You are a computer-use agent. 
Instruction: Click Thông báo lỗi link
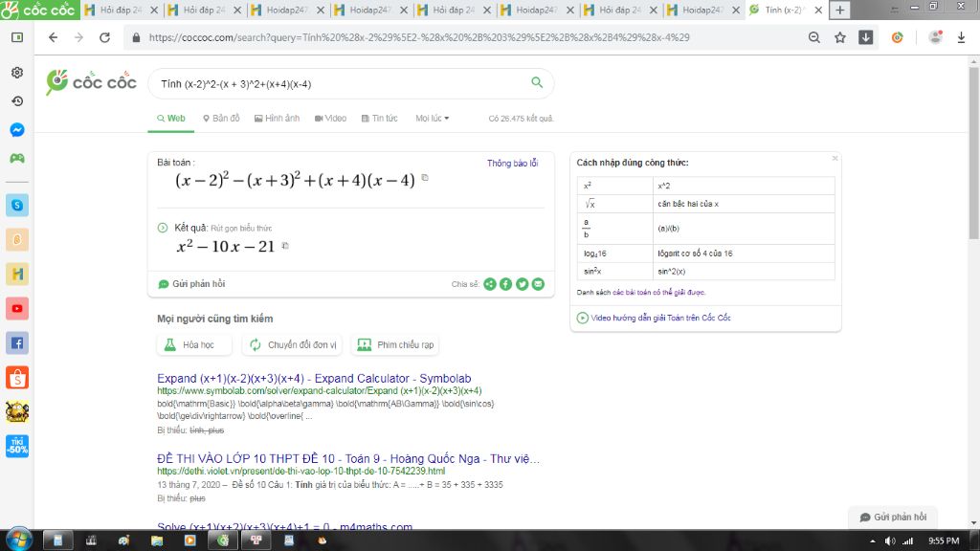[513, 163]
